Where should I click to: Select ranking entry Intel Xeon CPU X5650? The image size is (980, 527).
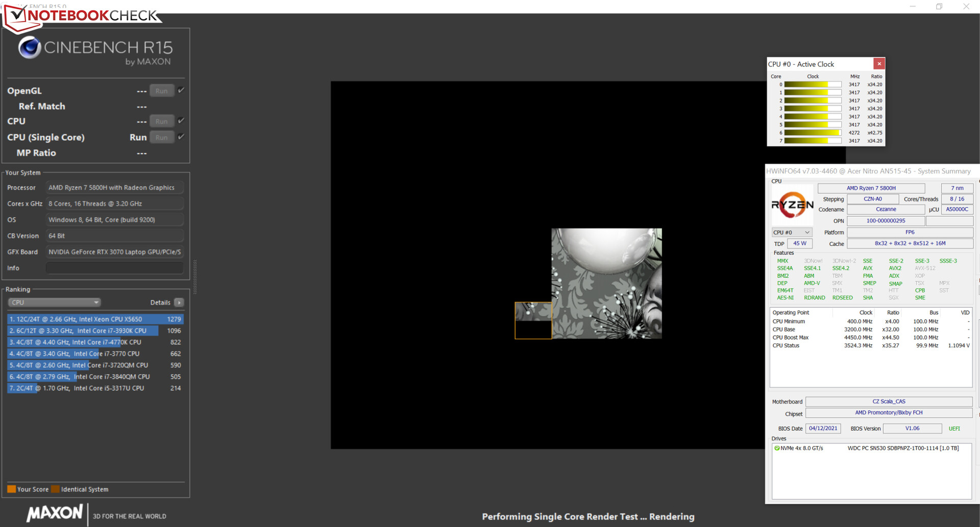click(x=95, y=319)
